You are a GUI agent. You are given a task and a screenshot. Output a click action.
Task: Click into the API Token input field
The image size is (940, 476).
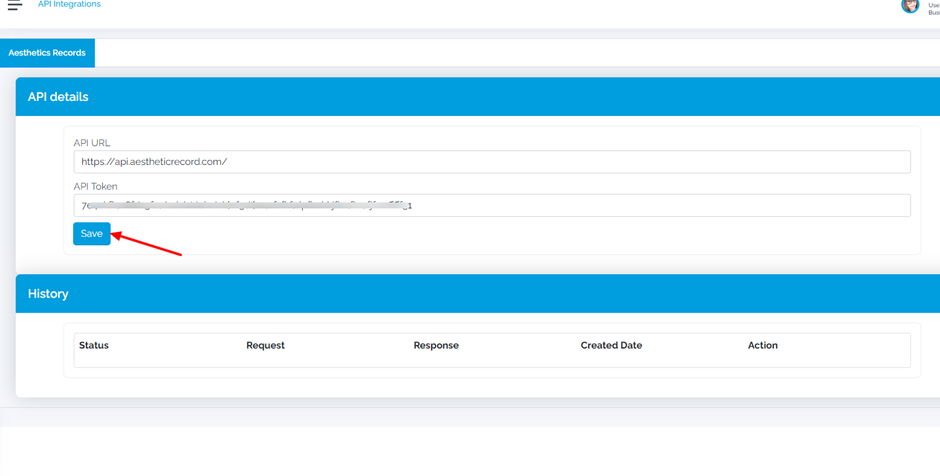pyautogui.click(x=492, y=206)
